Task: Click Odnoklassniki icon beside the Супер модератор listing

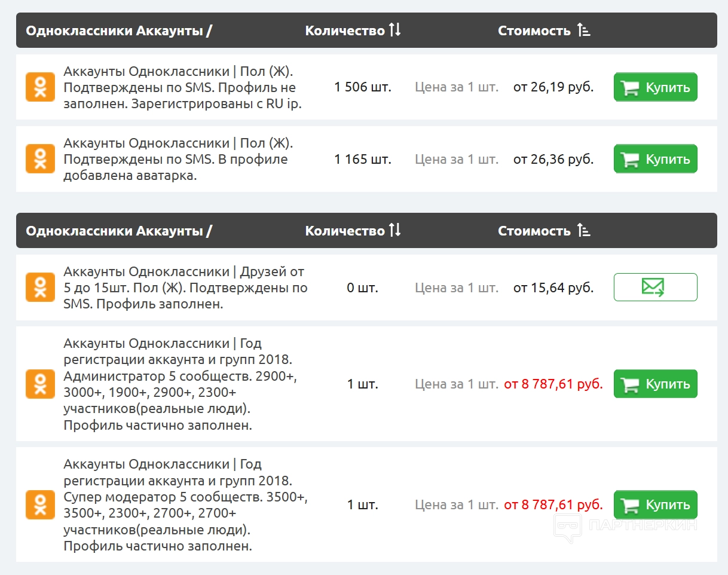Action: 40,504
